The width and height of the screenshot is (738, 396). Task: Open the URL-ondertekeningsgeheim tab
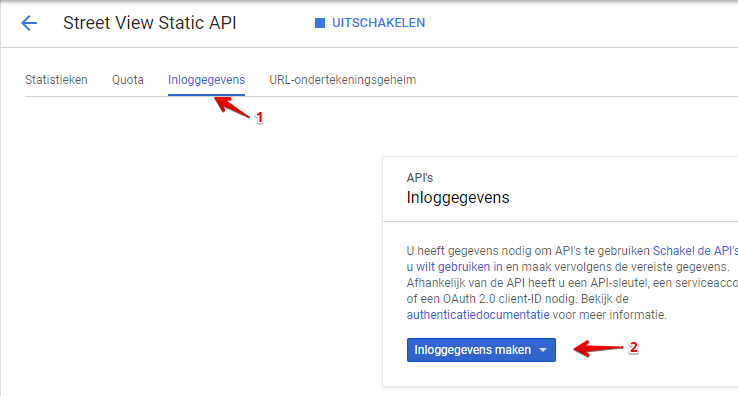(x=343, y=80)
